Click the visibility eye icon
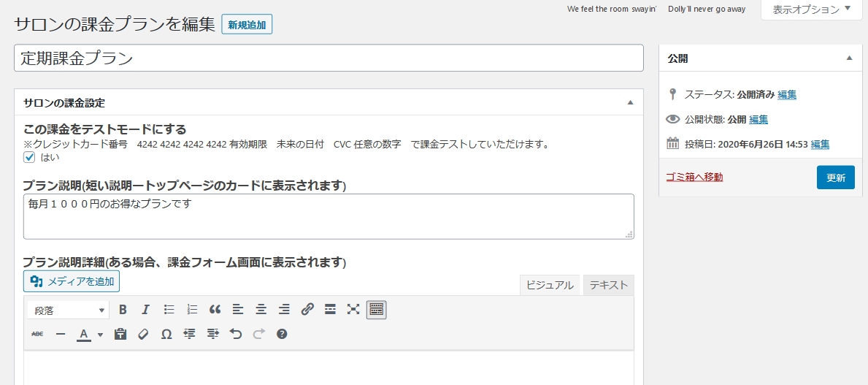Viewport: 868px width, 385px height. 672,119
